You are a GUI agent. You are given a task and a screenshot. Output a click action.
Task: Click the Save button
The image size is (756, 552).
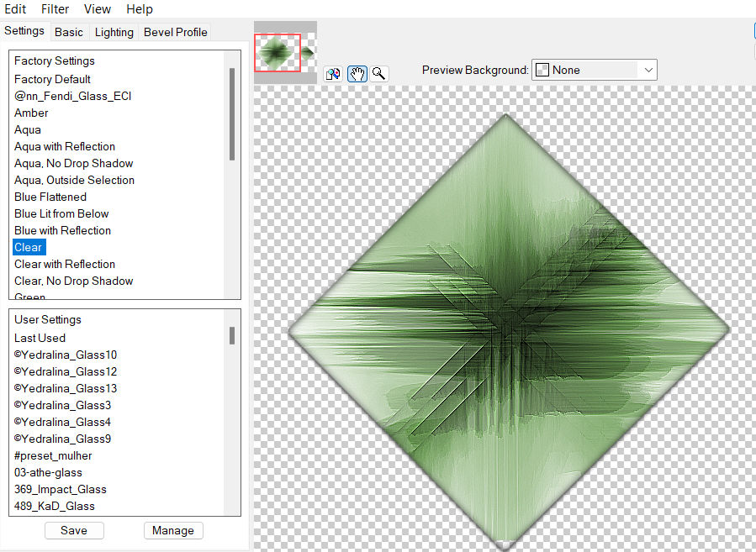74,530
